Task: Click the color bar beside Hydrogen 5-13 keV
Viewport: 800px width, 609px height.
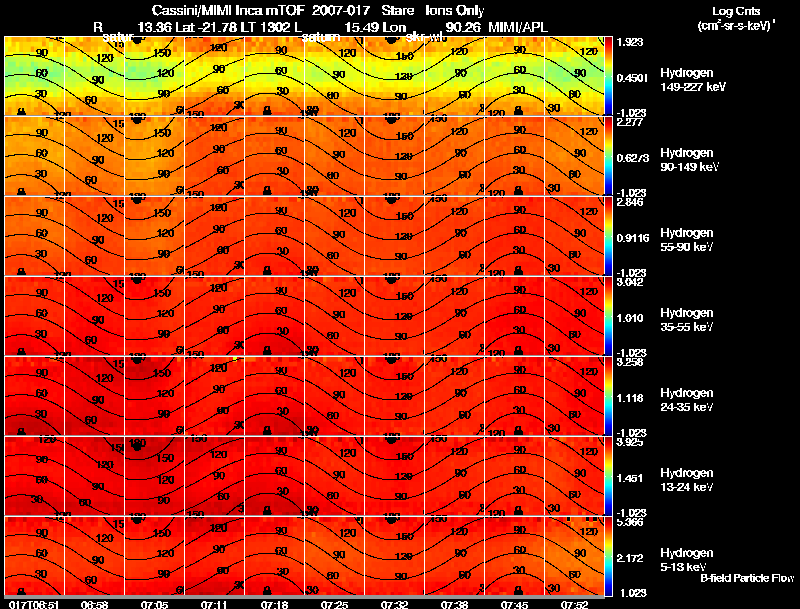Action: point(608,556)
